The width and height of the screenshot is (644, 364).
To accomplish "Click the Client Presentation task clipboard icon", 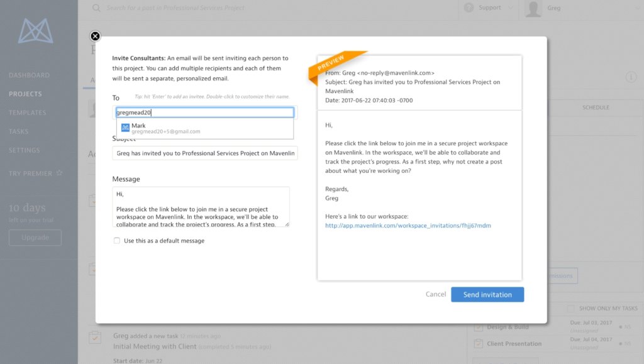I will pyautogui.click(x=478, y=344).
